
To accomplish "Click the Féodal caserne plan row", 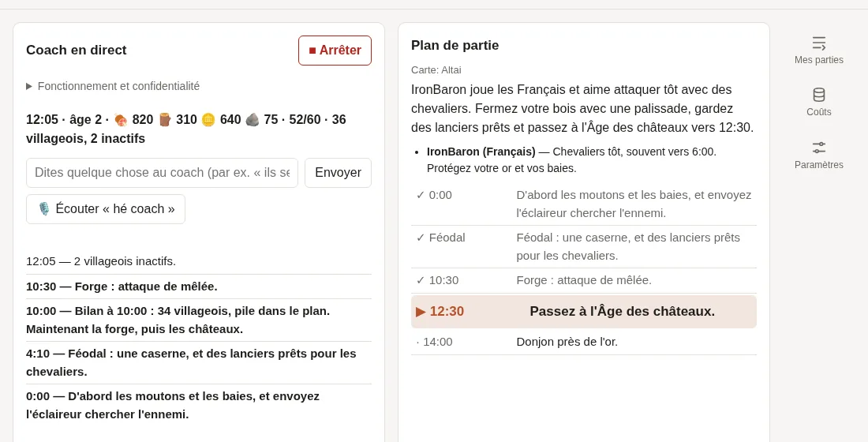I will point(583,246).
